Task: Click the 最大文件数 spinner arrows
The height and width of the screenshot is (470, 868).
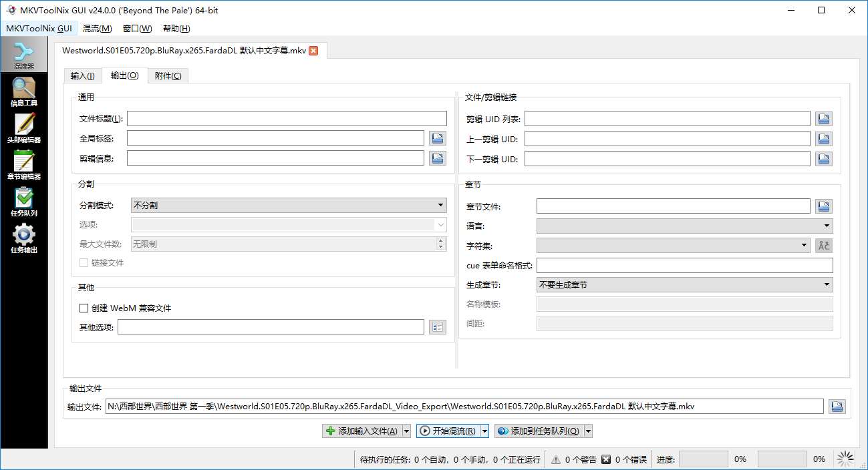Action: 441,244
